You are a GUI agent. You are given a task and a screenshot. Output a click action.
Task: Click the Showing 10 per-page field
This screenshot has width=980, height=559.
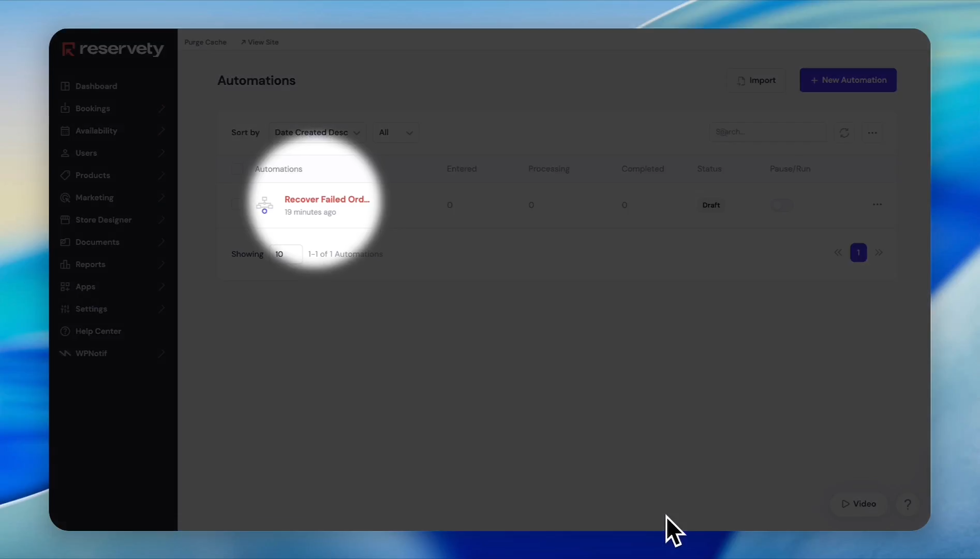[286, 254]
